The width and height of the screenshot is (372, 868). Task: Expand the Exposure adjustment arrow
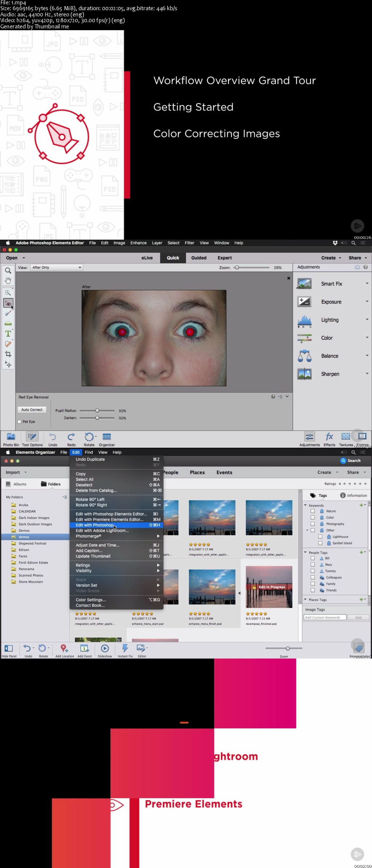click(367, 301)
